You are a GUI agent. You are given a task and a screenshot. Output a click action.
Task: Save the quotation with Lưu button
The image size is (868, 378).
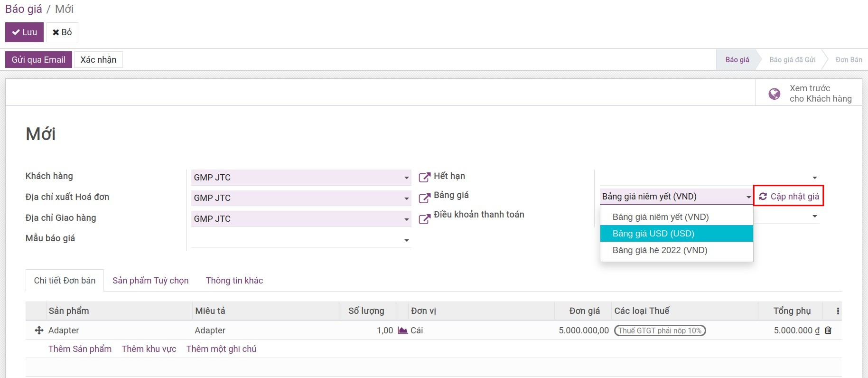24,32
